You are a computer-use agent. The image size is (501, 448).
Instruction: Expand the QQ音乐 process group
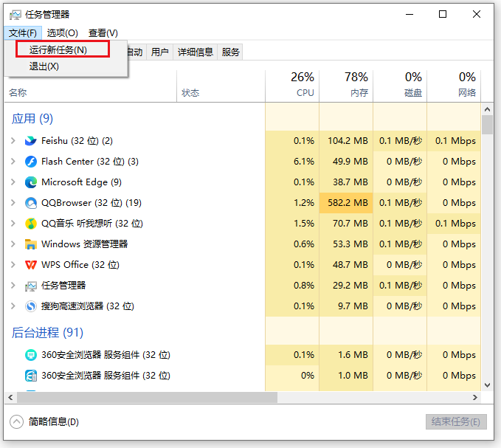[x=13, y=224]
